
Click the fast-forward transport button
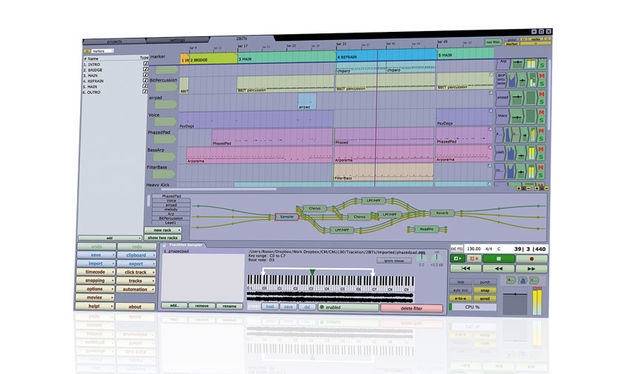532,269
